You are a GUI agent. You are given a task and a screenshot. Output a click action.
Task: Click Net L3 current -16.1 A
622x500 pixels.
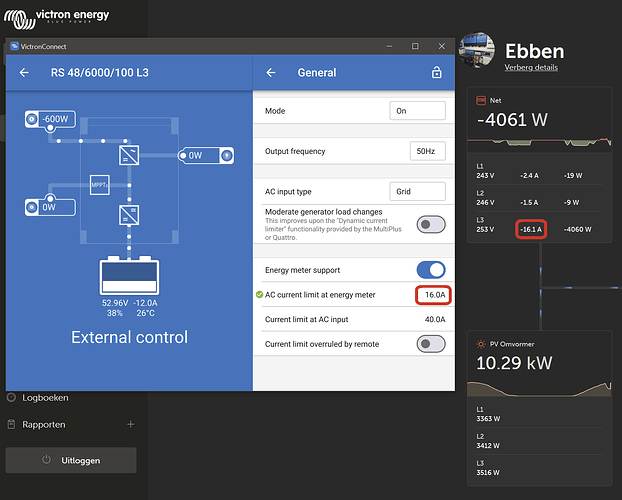coord(531,229)
